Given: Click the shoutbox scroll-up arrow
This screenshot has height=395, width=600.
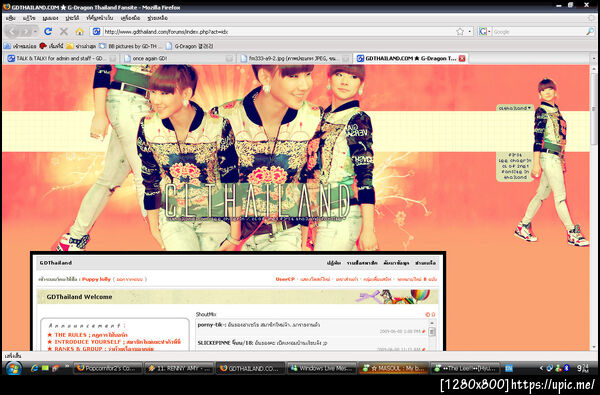Looking at the screenshot, I should pos(432,323).
